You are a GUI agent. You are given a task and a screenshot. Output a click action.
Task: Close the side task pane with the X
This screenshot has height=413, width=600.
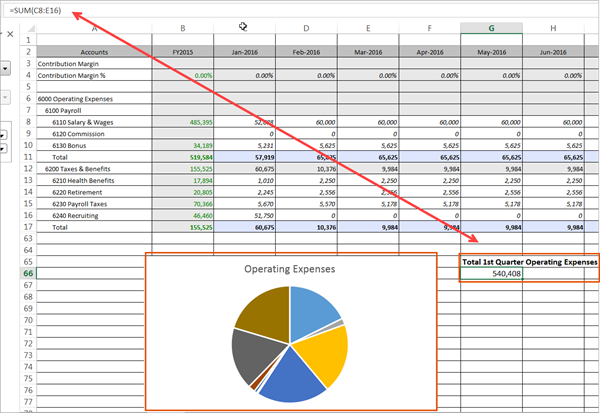pos(10,34)
